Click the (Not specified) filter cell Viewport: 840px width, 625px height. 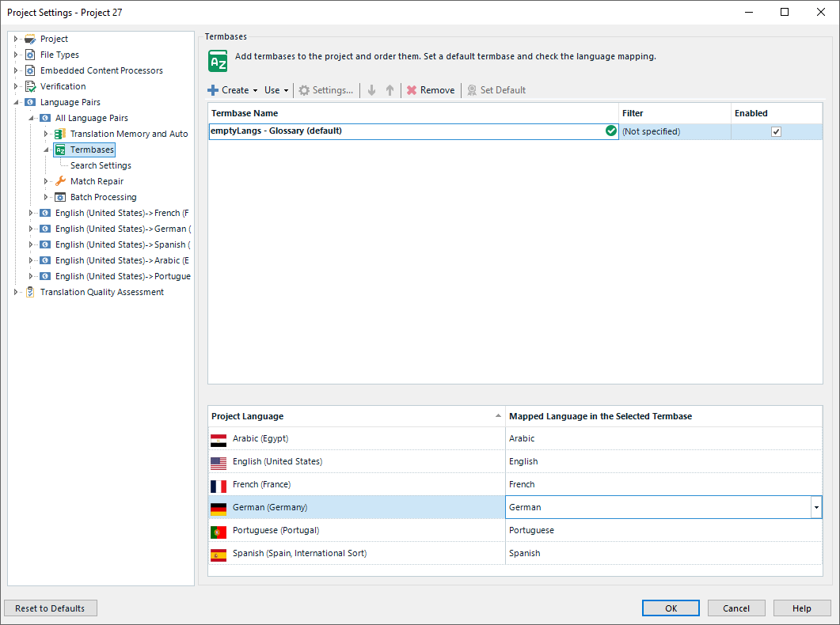[675, 131]
